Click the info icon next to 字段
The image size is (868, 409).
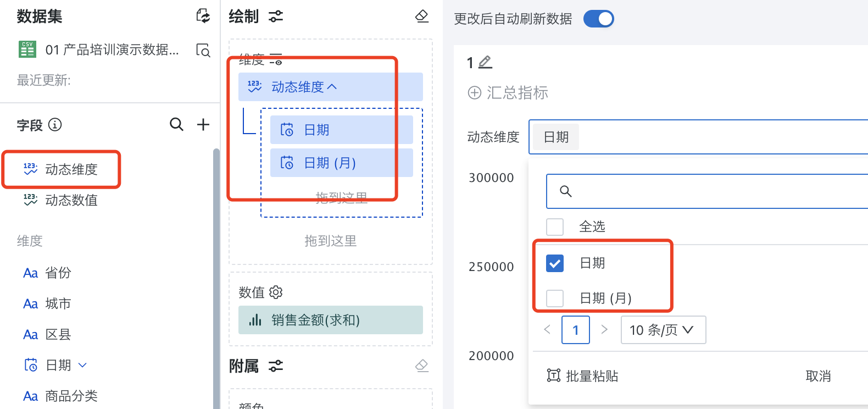(x=55, y=125)
